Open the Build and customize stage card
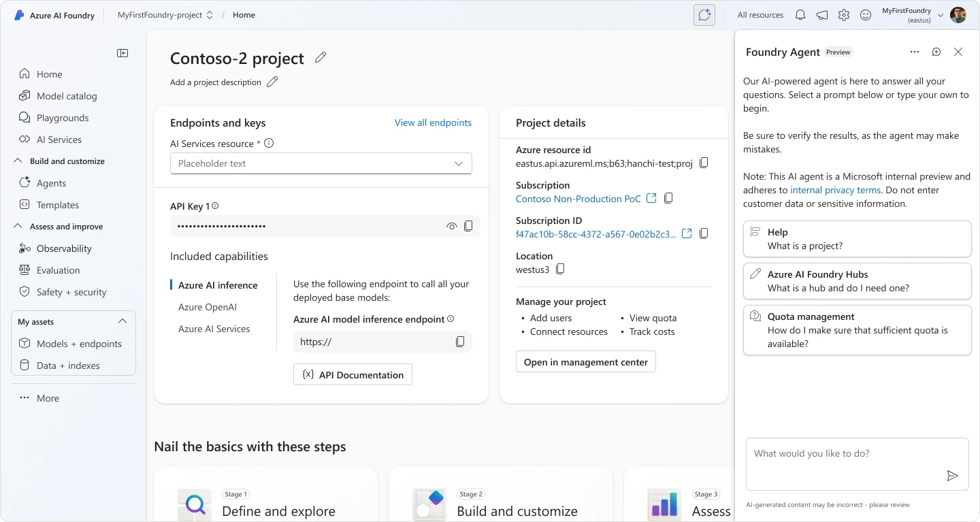The image size is (980, 522). point(501,494)
